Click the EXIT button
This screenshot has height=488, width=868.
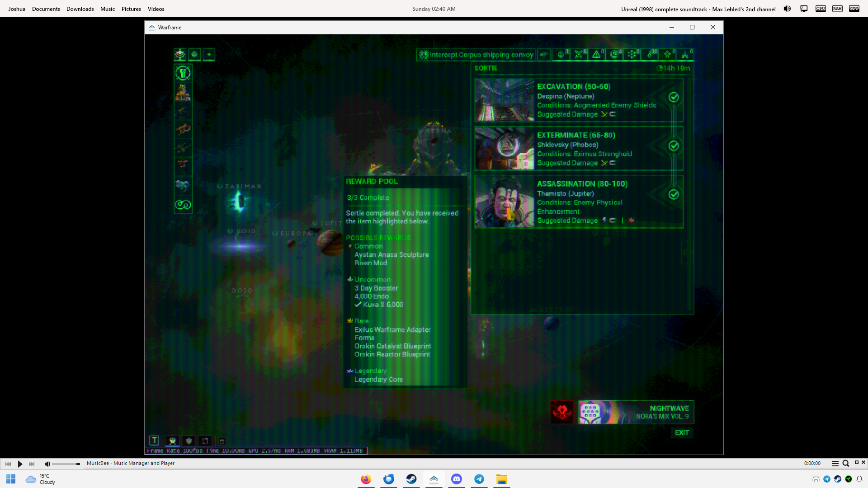point(682,433)
